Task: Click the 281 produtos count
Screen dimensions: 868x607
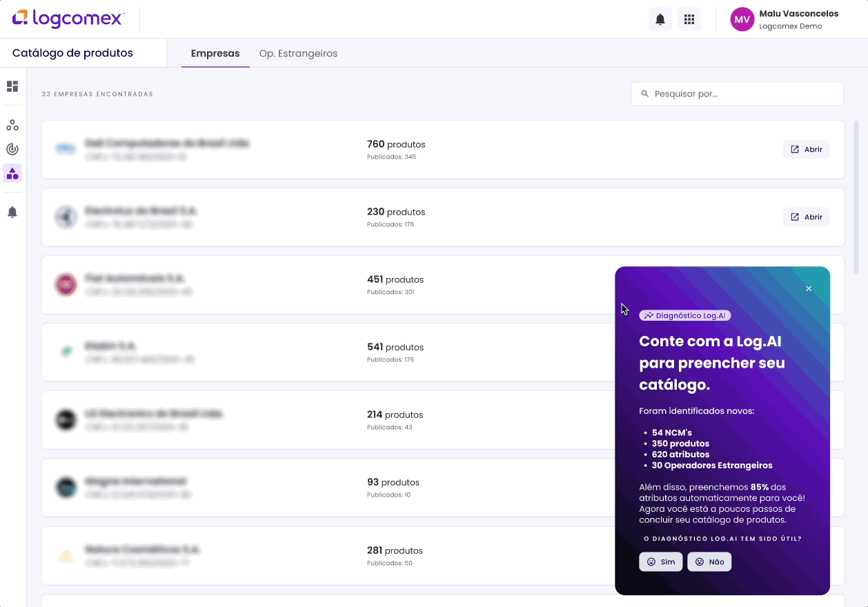Action: click(395, 550)
